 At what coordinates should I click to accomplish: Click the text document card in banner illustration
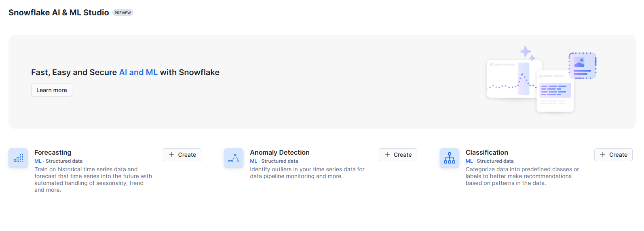pyautogui.click(x=555, y=91)
